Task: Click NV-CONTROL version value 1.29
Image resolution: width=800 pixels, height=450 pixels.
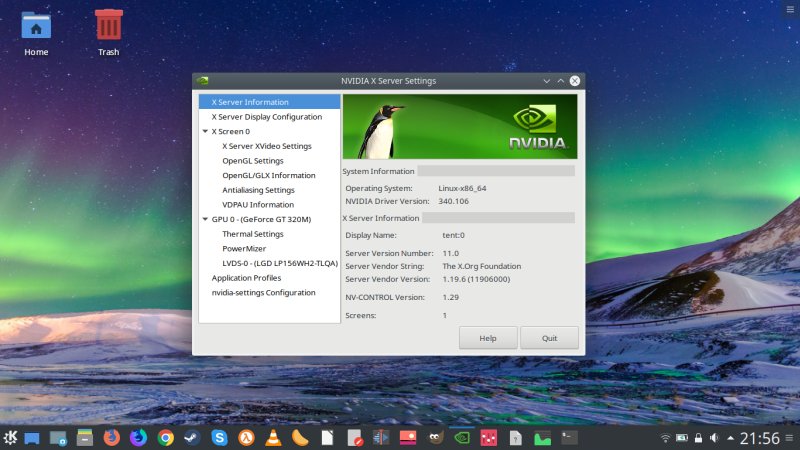Action: point(451,297)
